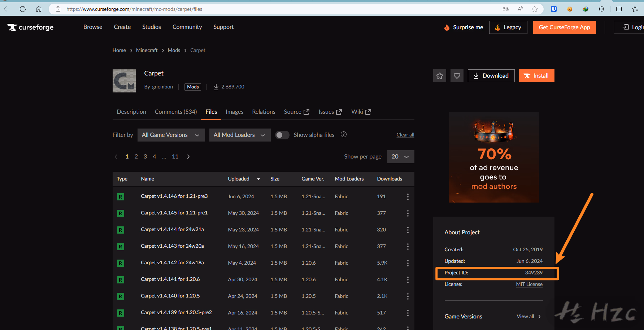
Task: Reload the page with refresh icon
Action: pos(23,9)
